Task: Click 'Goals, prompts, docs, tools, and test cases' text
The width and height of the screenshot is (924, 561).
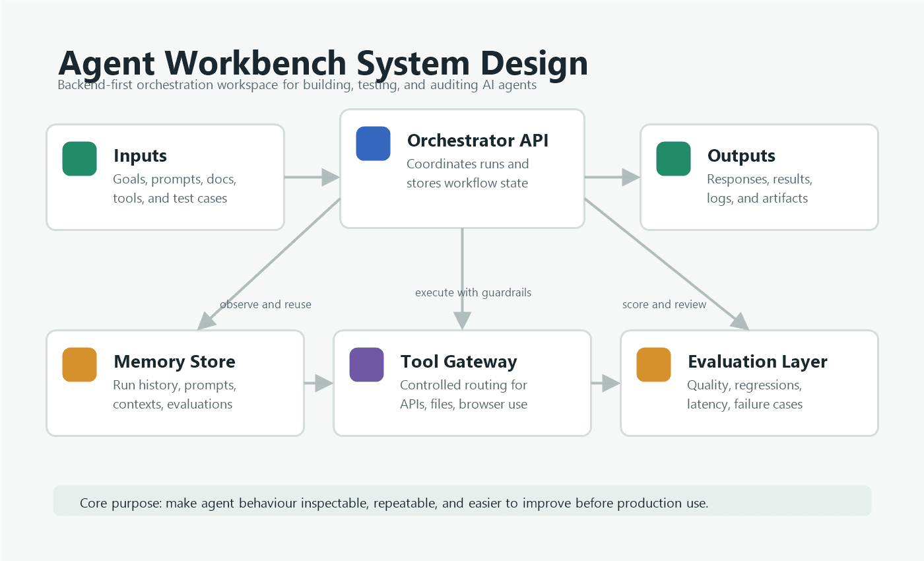Action: coord(174,189)
